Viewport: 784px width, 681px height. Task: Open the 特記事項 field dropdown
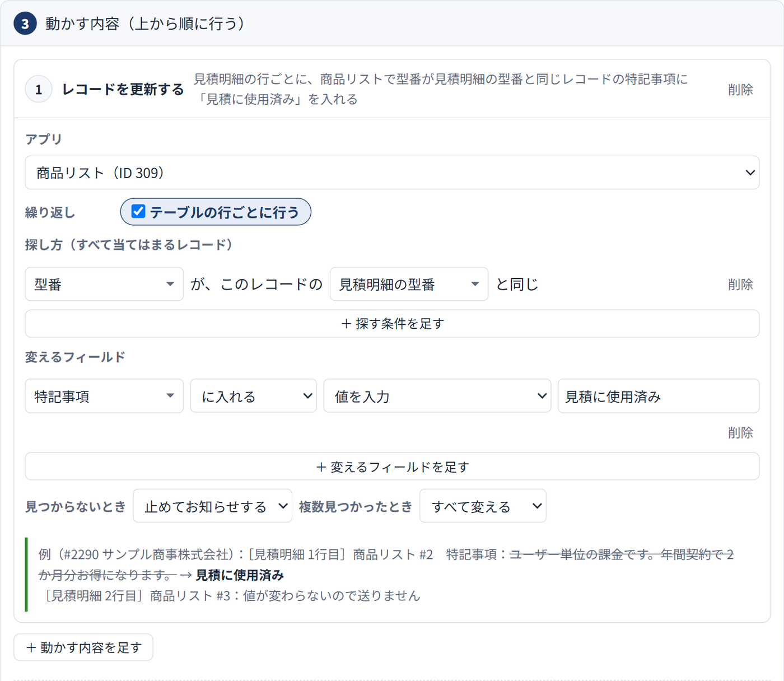[104, 396]
